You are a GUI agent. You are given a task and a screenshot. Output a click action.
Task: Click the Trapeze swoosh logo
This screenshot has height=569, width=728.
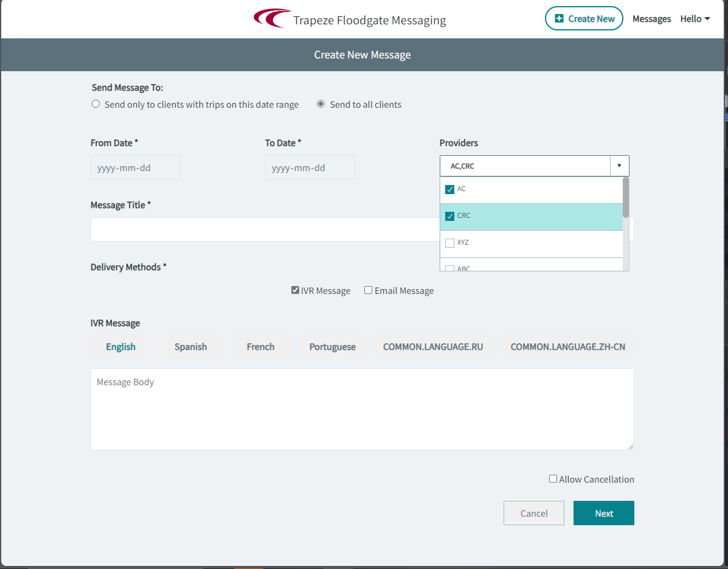[271, 18]
